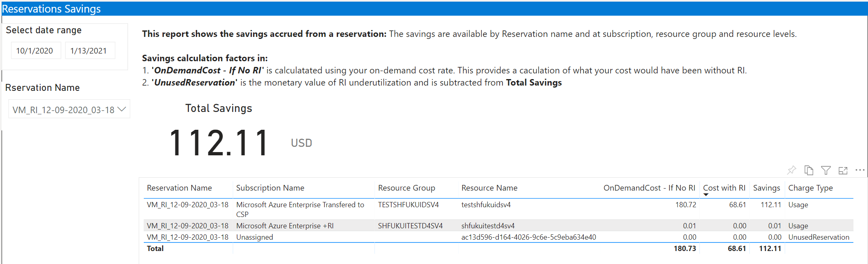Select the UnusedReservation charge type cell

[819, 237]
